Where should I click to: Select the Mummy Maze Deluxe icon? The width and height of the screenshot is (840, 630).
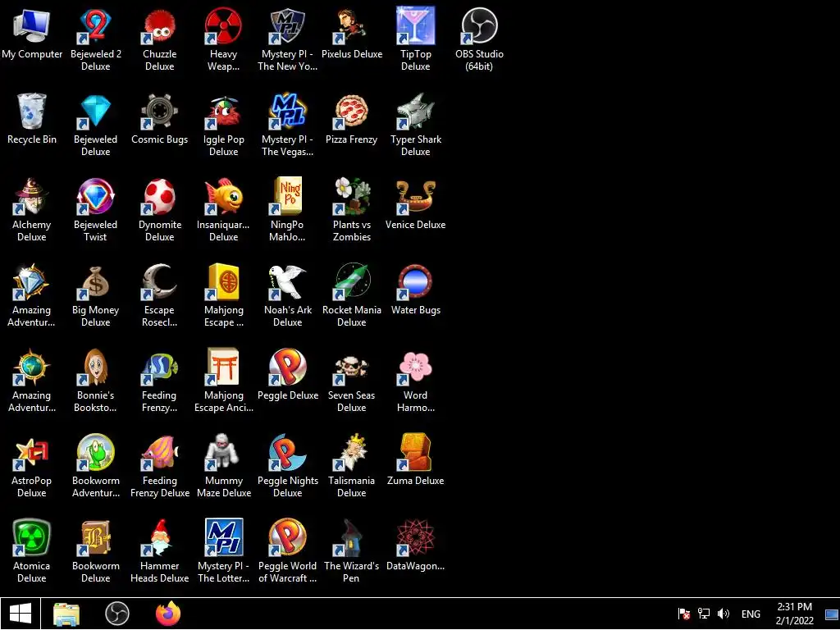point(223,452)
